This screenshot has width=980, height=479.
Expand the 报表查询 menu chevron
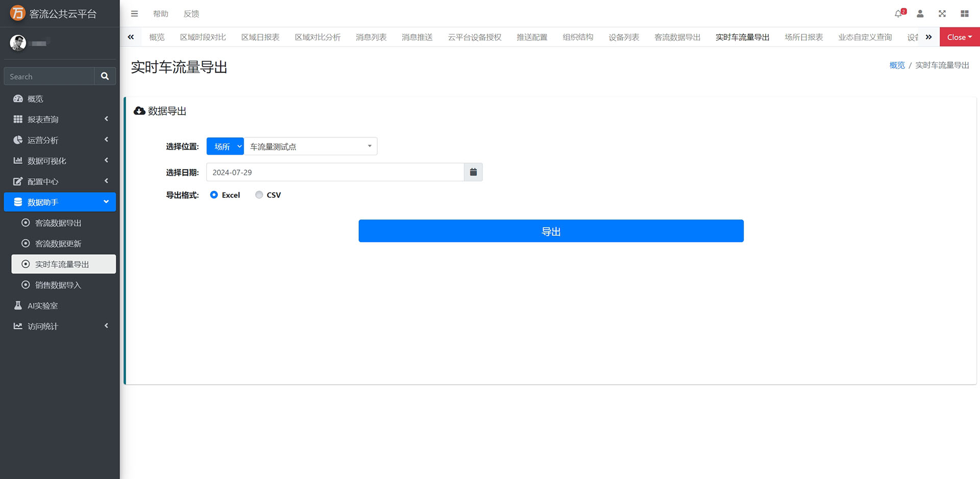click(x=106, y=119)
